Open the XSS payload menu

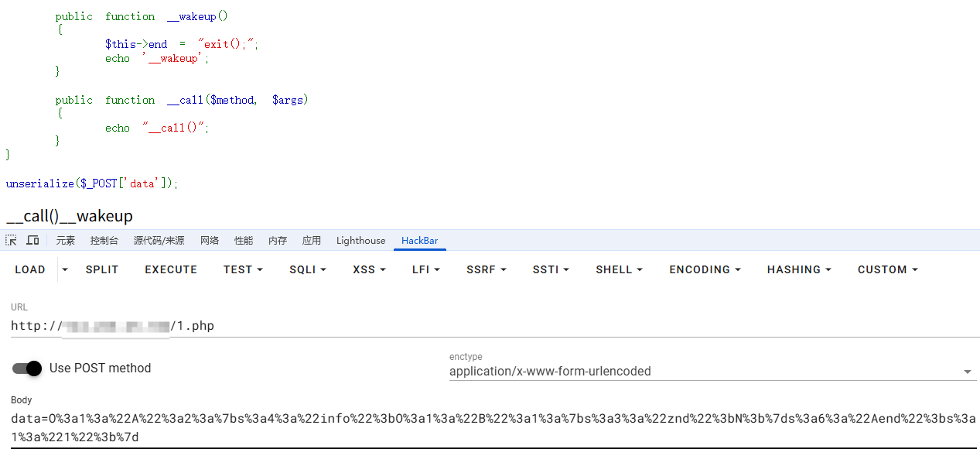[369, 269]
